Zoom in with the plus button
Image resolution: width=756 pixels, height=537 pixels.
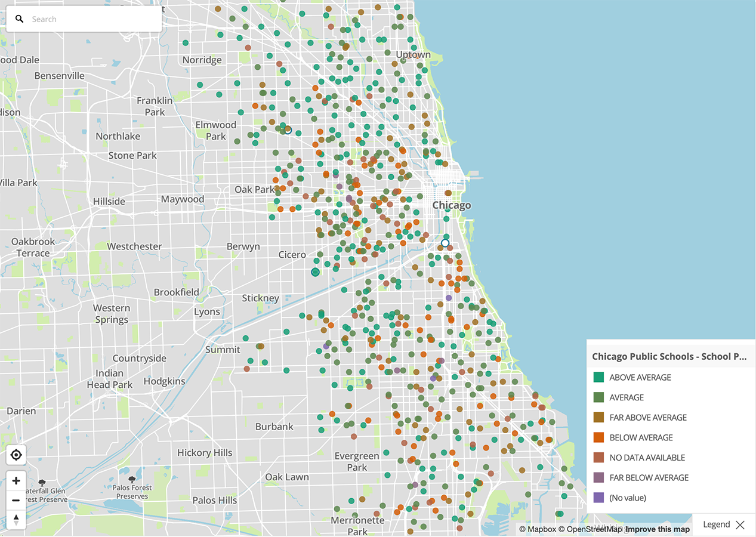point(16,480)
